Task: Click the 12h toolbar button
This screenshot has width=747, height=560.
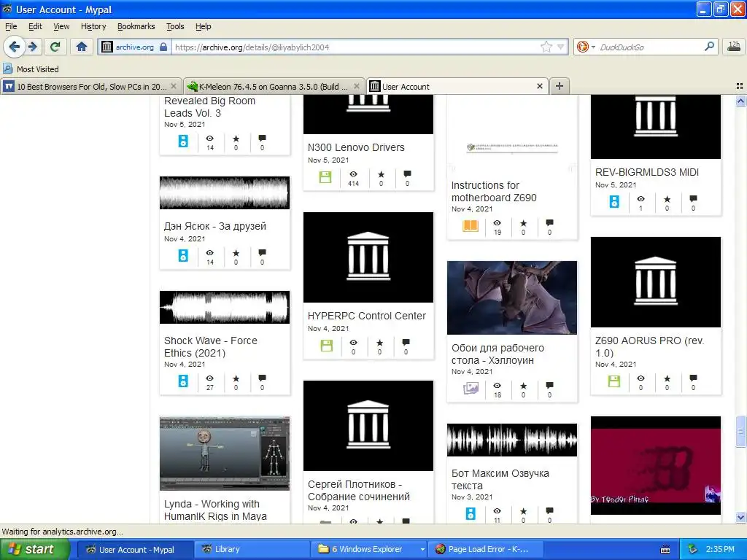Action: point(734,47)
